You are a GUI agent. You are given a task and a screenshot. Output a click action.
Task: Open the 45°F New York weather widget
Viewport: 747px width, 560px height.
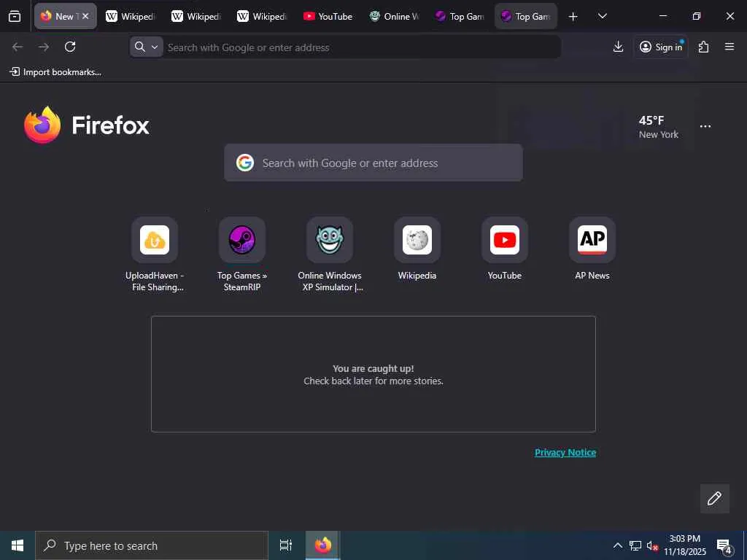coord(659,127)
